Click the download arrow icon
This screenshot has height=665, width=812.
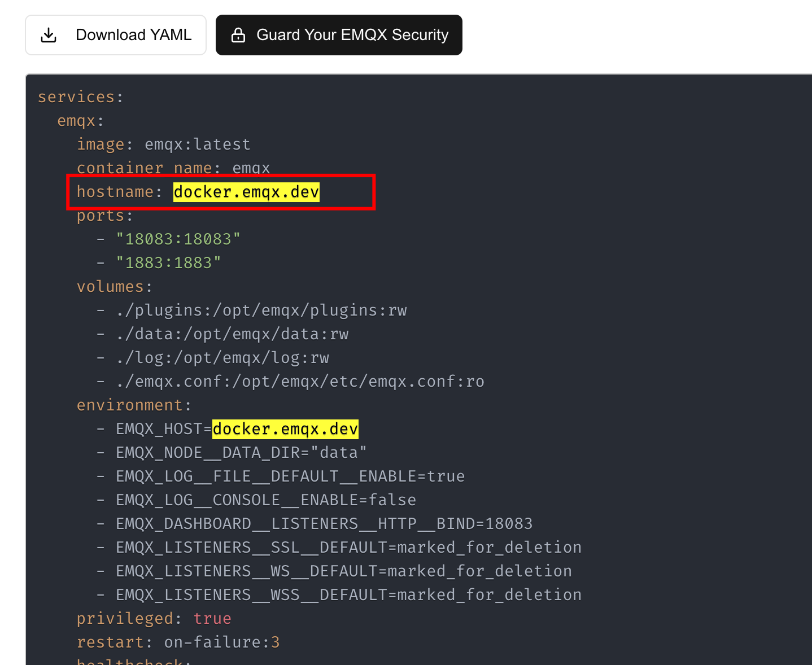tap(49, 35)
